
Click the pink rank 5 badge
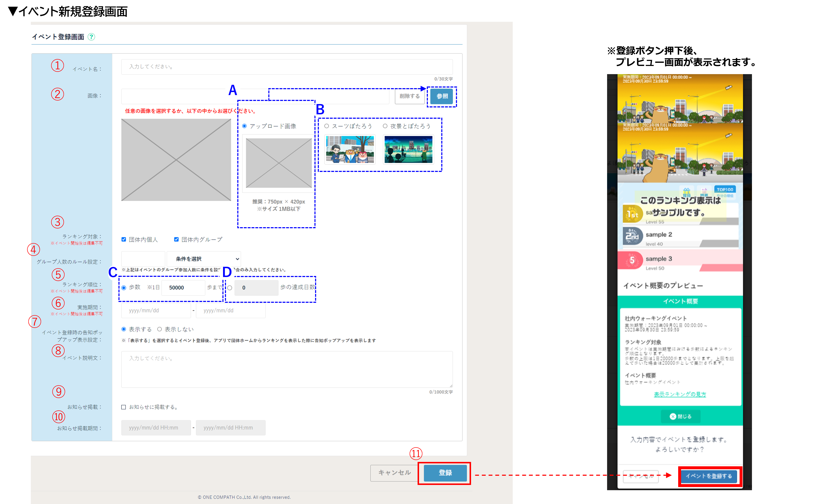(632, 260)
